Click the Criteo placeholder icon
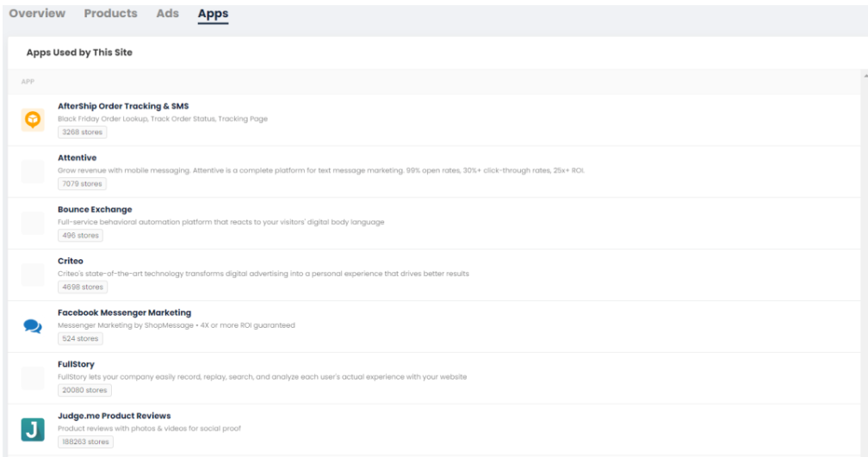Viewport: 868px width, 457px height. point(33,275)
